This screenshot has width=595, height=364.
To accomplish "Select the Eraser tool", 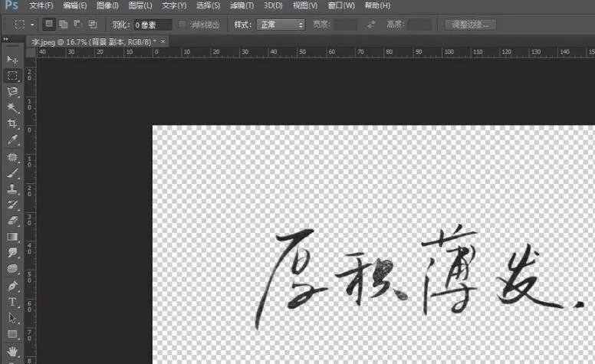I will [12, 221].
